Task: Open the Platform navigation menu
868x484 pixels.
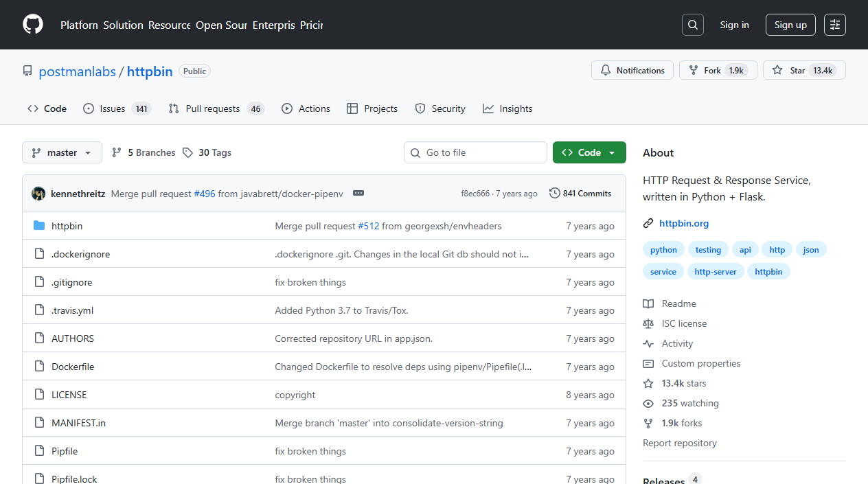Action: 79,25
